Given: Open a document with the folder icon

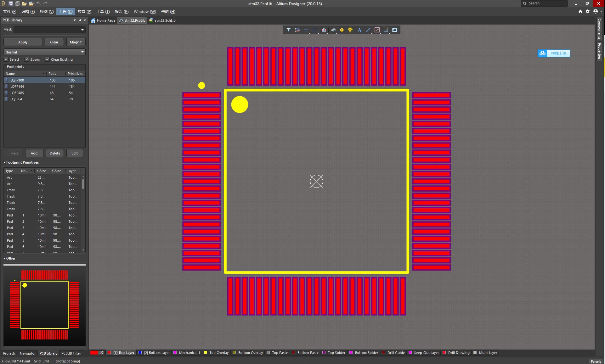Looking at the screenshot, I should tap(24, 3).
